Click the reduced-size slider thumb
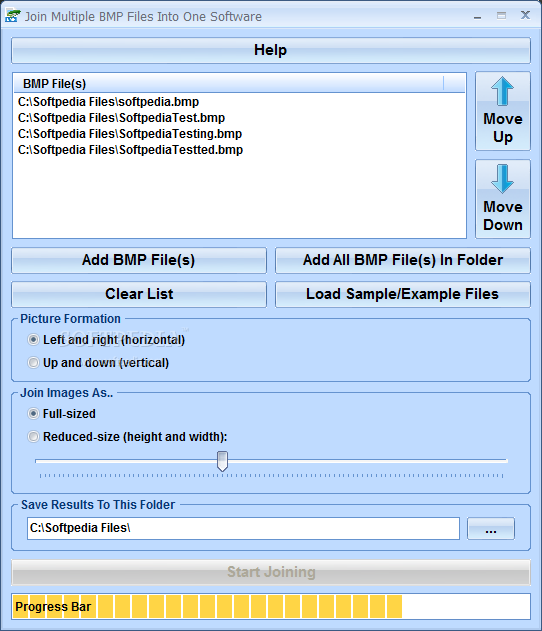Screen dimensions: 542x631 (223, 461)
